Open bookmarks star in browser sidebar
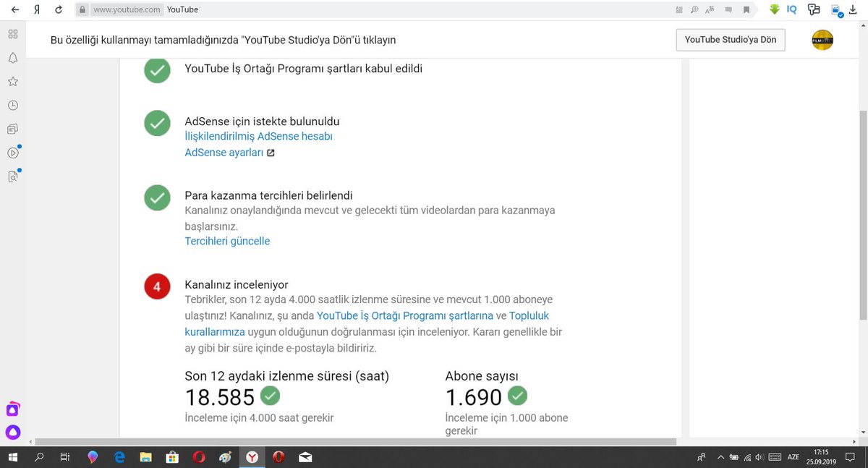 click(13, 82)
